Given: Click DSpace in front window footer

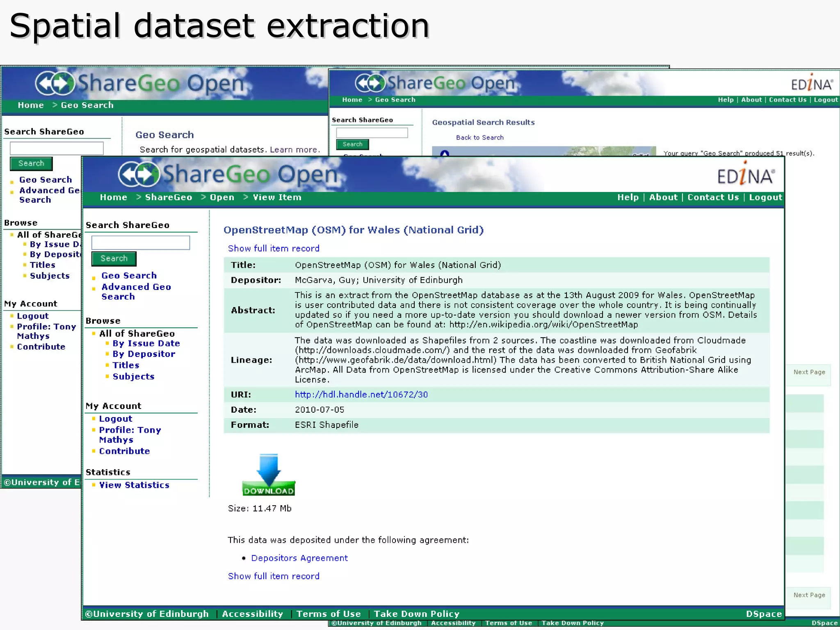Looking at the screenshot, I should point(764,614).
